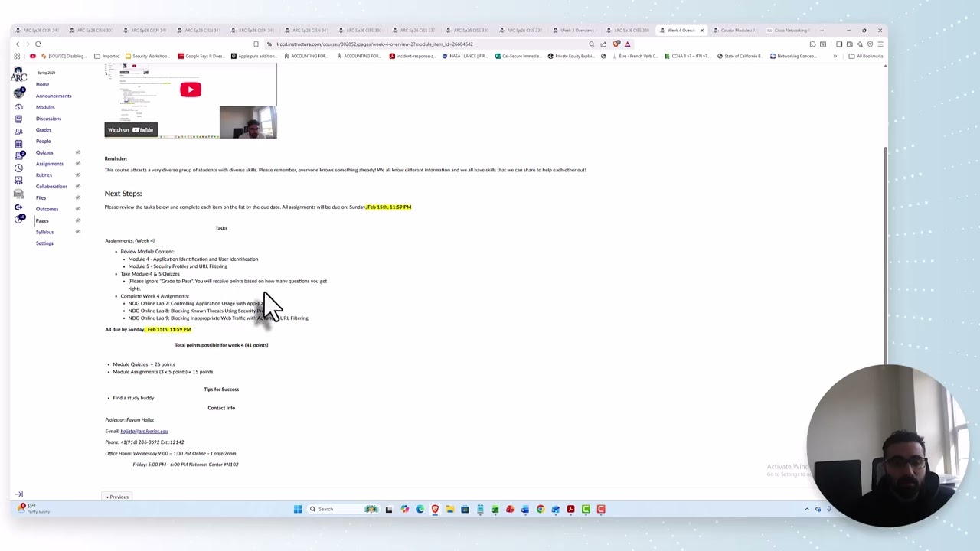980x551 pixels.
Task: Reload the page with refresh icon
Action: click(x=38, y=44)
